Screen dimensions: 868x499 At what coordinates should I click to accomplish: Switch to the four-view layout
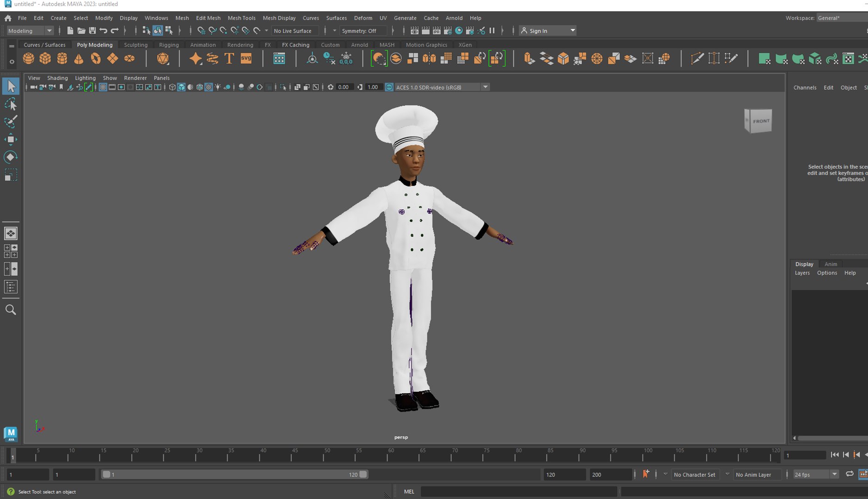[11, 251]
